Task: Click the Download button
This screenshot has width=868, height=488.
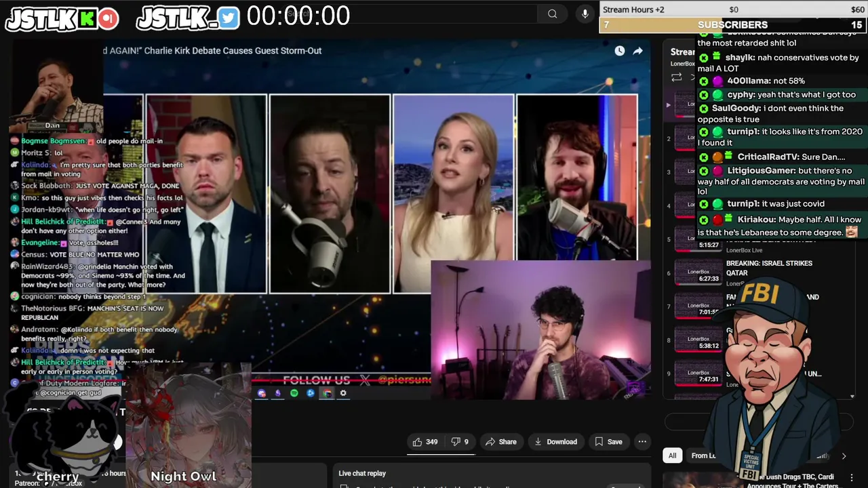Action: pyautogui.click(x=555, y=442)
